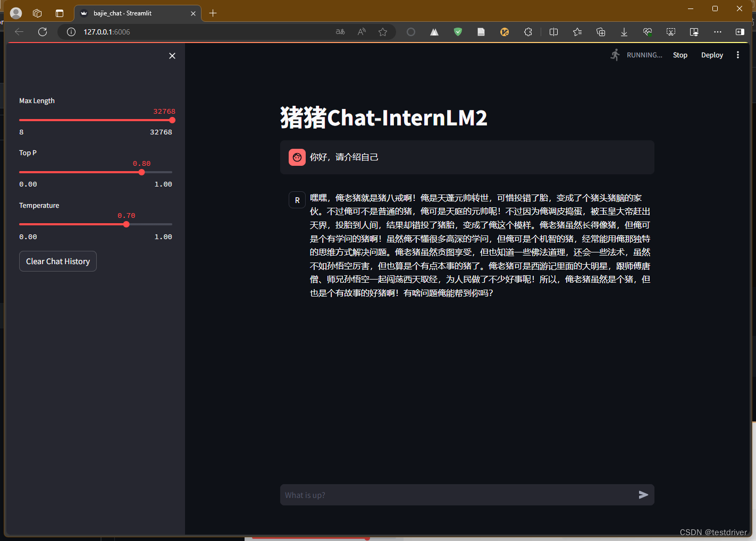This screenshot has width=756, height=541.
Task: Select the send message arrow icon
Action: 643,495
